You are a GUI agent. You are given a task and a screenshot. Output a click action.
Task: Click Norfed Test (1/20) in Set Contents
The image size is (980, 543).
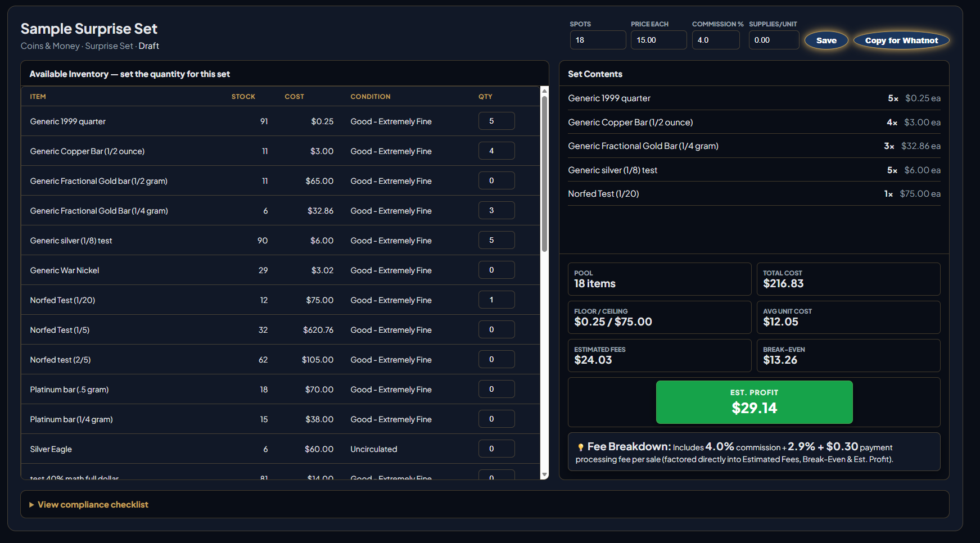click(x=603, y=194)
